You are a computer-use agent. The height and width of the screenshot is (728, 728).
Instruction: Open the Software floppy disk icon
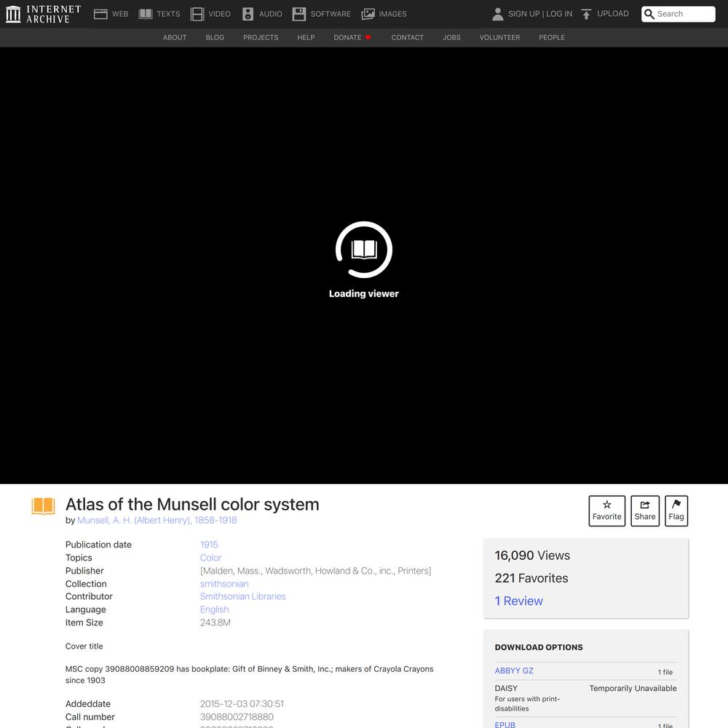click(299, 14)
